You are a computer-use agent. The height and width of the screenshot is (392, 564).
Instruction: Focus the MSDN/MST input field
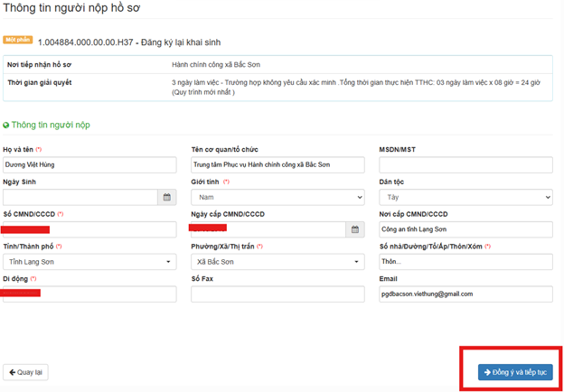click(x=465, y=165)
